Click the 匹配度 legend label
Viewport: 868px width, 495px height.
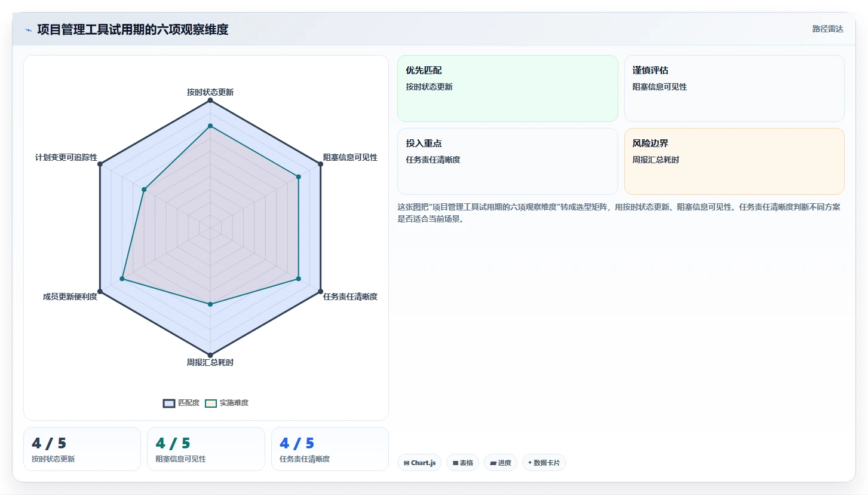coord(189,403)
